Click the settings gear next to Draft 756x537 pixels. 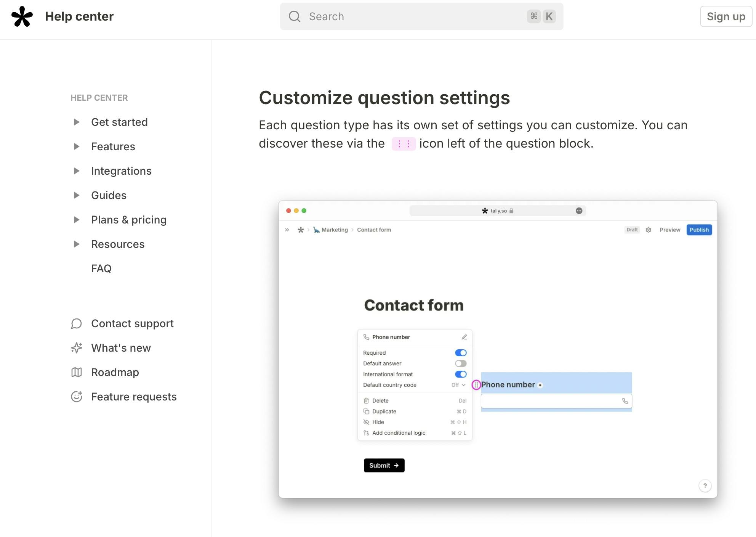(x=649, y=230)
